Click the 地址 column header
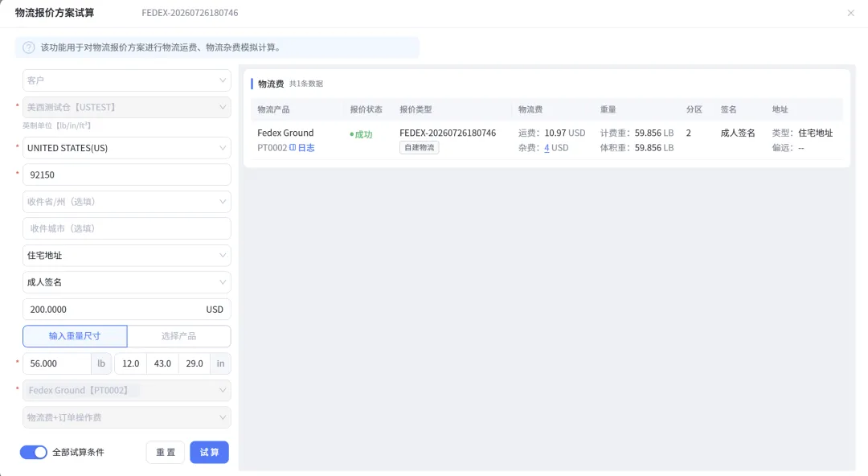868x476 pixels. pos(780,109)
